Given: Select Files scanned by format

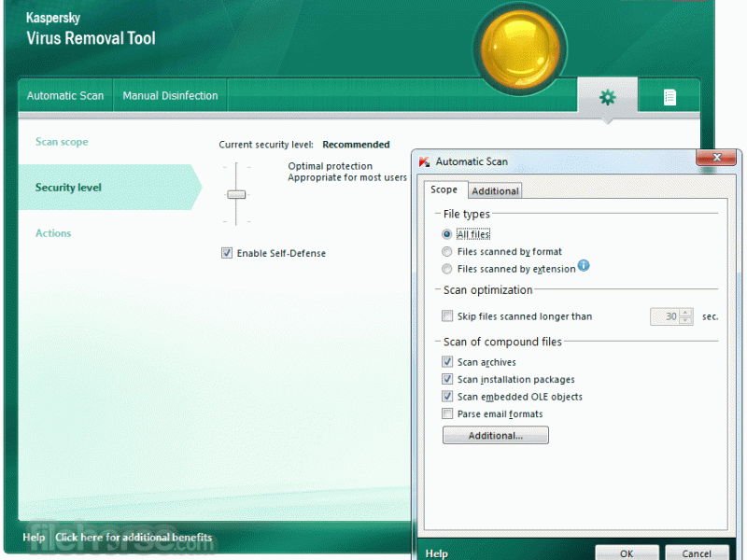Looking at the screenshot, I should click(x=446, y=251).
